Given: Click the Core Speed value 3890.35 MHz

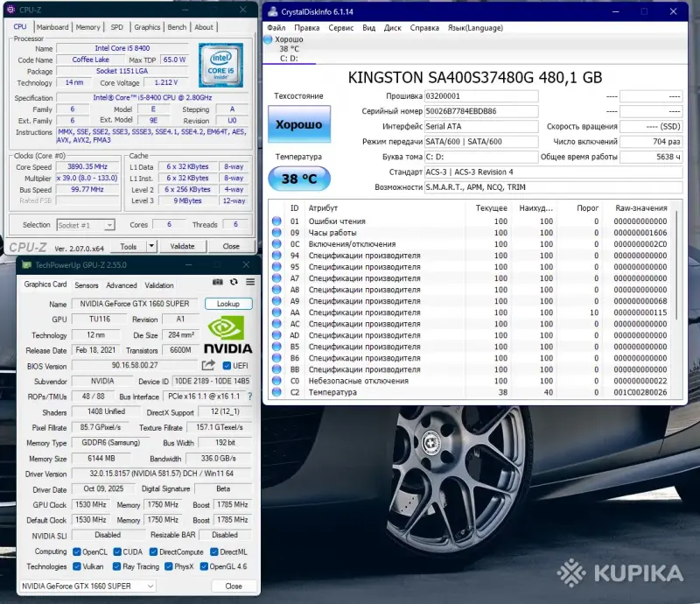Looking at the screenshot, I should tap(87, 166).
